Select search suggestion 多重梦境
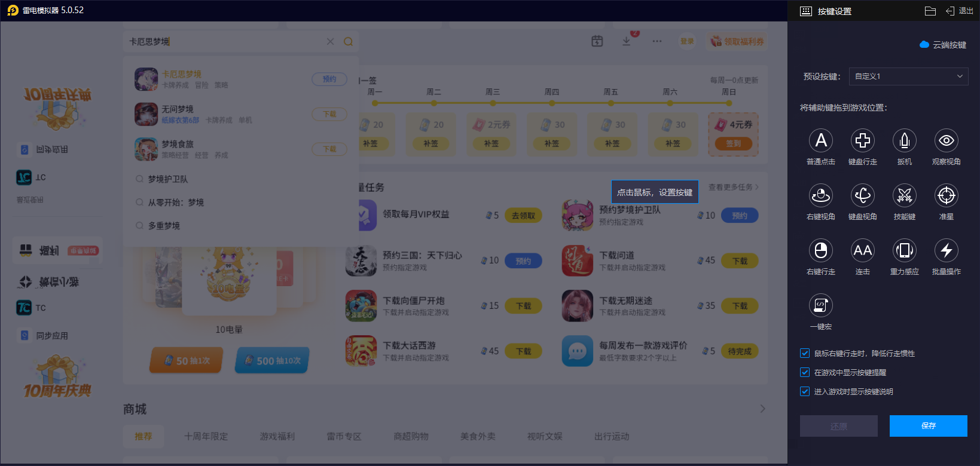Image resolution: width=980 pixels, height=466 pixels. click(x=164, y=226)
